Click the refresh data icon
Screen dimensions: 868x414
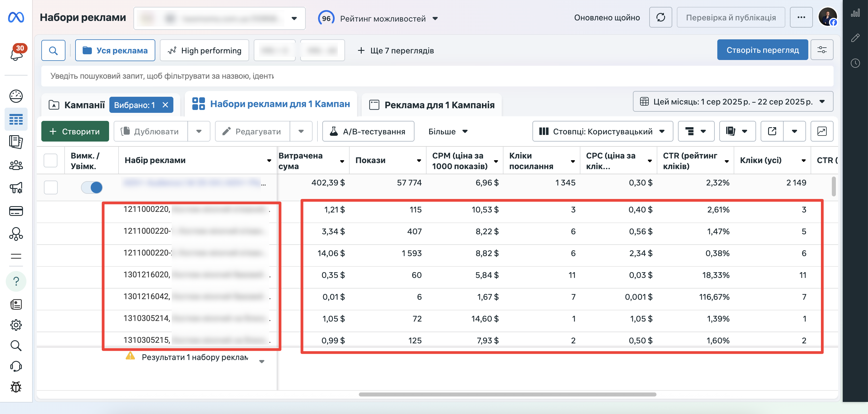[x=660, y=18]
